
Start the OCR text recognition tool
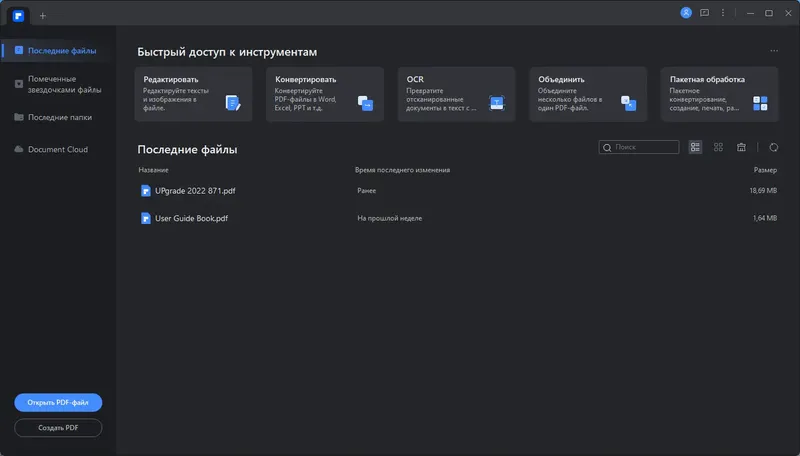456,94
